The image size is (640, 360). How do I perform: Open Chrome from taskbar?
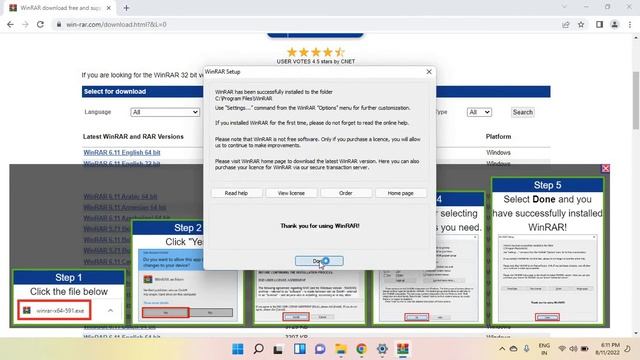click(361, 349)
